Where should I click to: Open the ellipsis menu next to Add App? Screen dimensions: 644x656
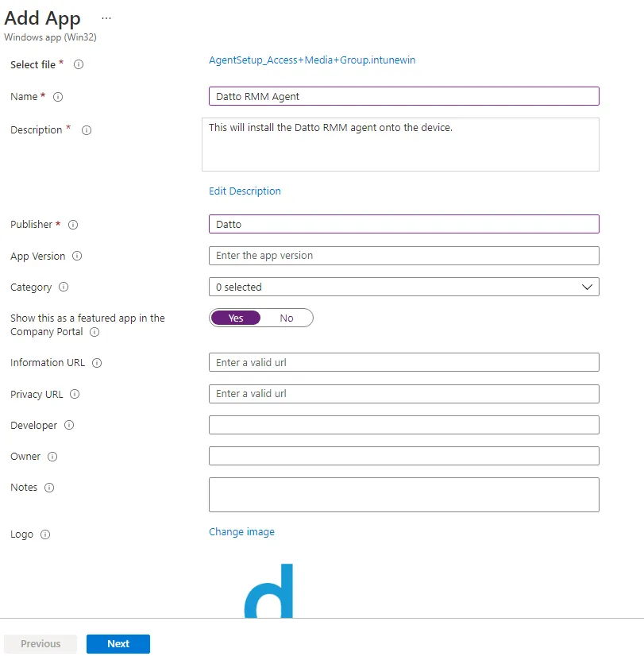click(106, 18)
